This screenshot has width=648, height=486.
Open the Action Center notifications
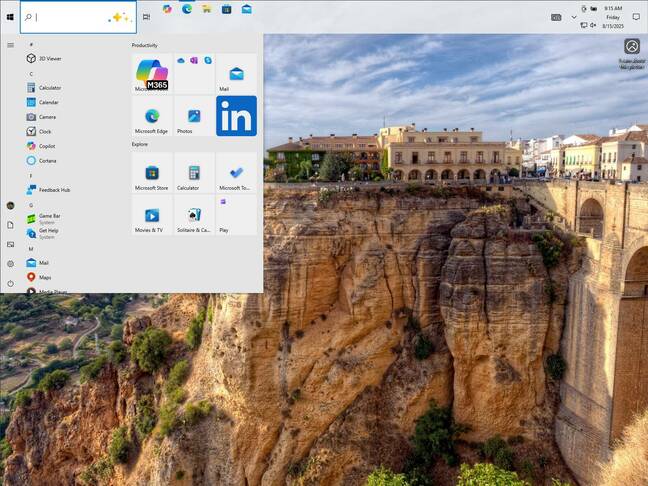tap(636, 17)
